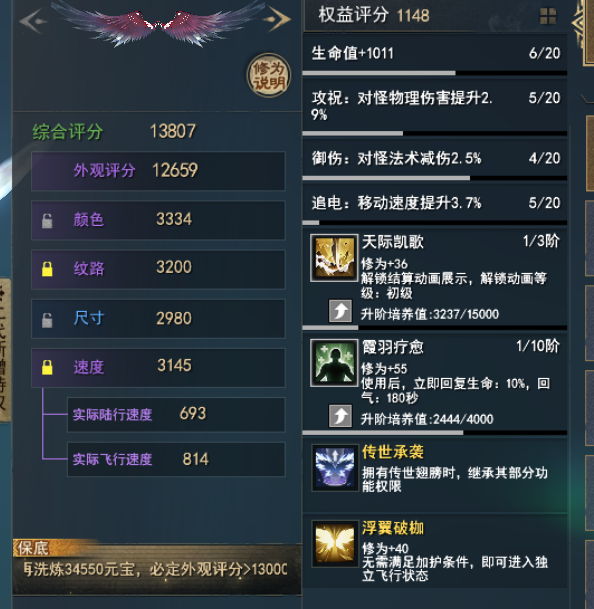Click the 霞羽疗愈 healing skill icon
Image resolution: width=594 pixels, height=609 pixels.
[334, 363]
